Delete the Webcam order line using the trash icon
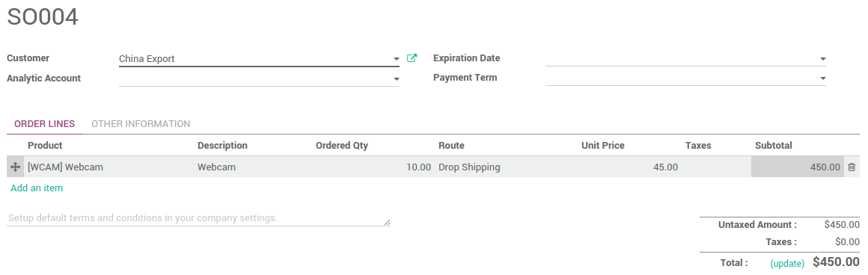 click(852, 167)
